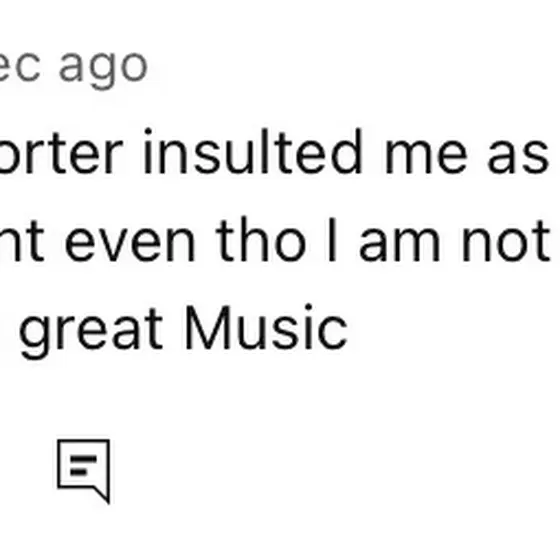The width and height of the screenshot is (560, 560).
Task: Click the word "am" in the comment
Action: pos(399,244)
